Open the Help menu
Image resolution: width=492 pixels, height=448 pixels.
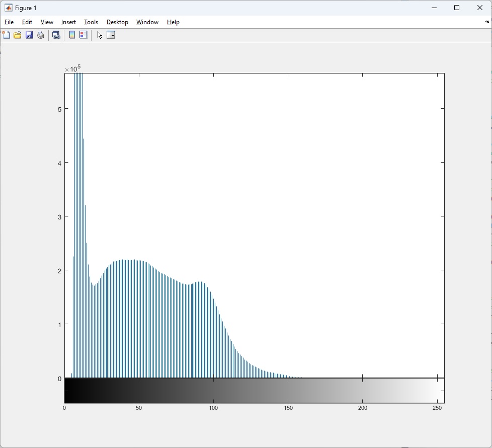(x=173, y=22)
